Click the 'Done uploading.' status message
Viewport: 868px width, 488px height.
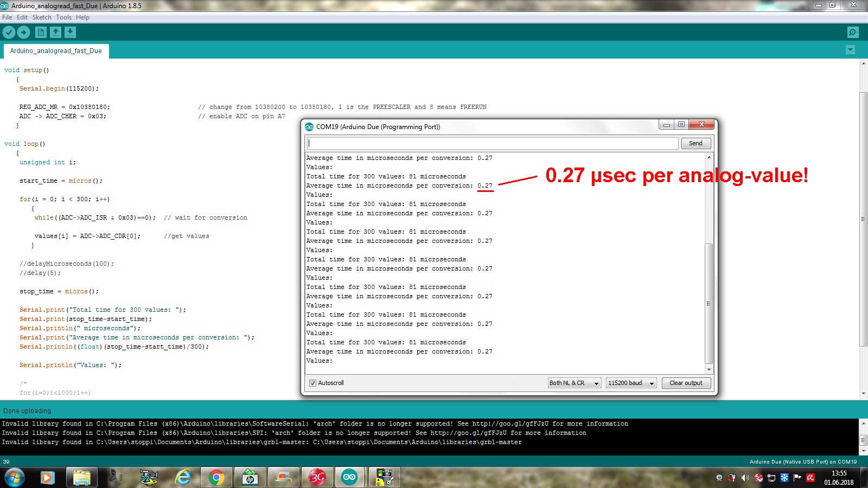click(28, 411)
